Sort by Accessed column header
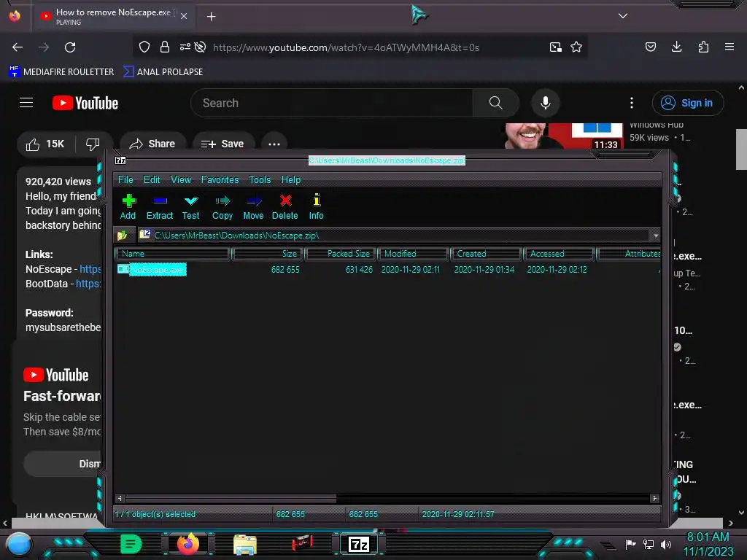The height and width of the screenshot is (560, 747). pyautogui.click(x=560, y=254)
